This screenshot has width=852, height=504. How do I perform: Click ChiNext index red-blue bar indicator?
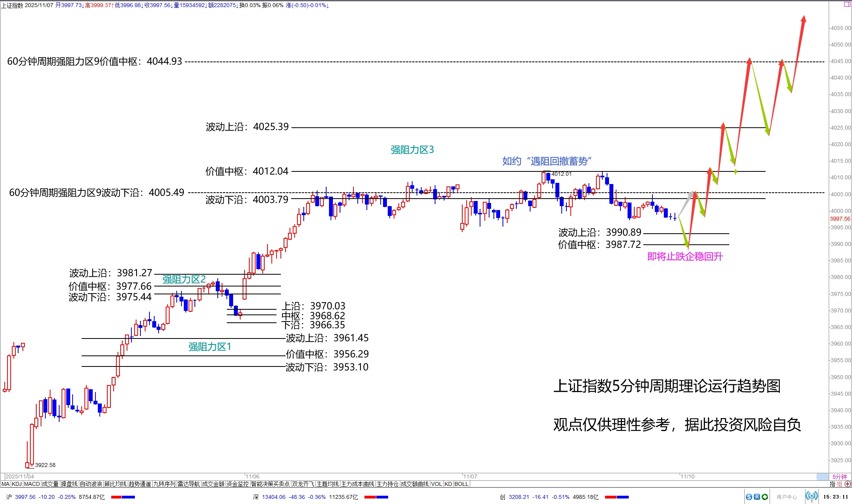coord(617,497)
